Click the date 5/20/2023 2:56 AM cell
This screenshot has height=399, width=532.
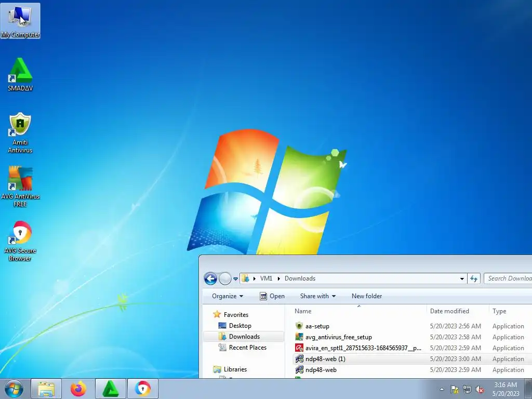pyautogui.click(x=455, y=326)
